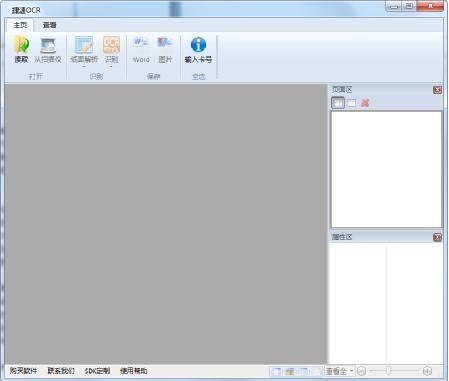Click the 纸面解析 page analysis icon
The image size is (449, 381).
pos(84,45)
